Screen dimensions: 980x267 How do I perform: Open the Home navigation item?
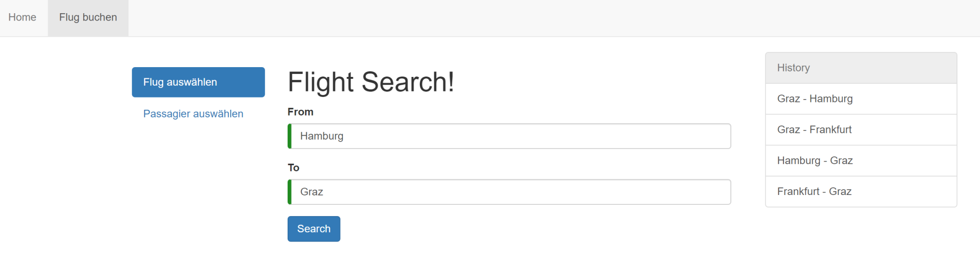click(x=23, y=18)
